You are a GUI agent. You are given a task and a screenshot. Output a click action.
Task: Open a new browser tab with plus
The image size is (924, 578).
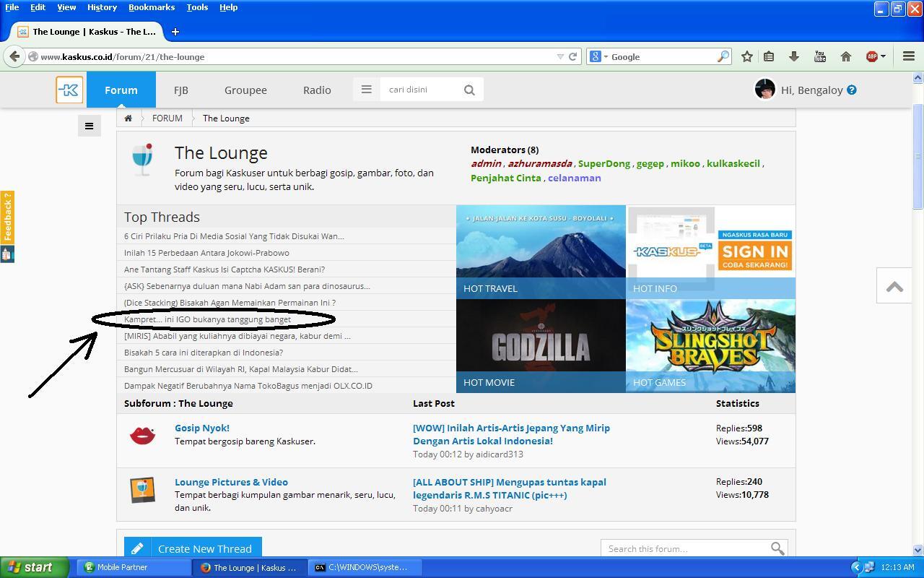click(x=175, y=32)
